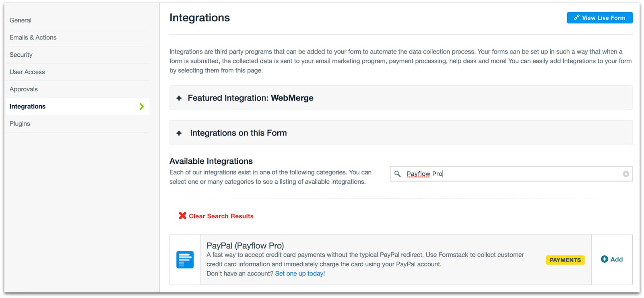Collapse the WebMerge featured section with its plus control

179,98
